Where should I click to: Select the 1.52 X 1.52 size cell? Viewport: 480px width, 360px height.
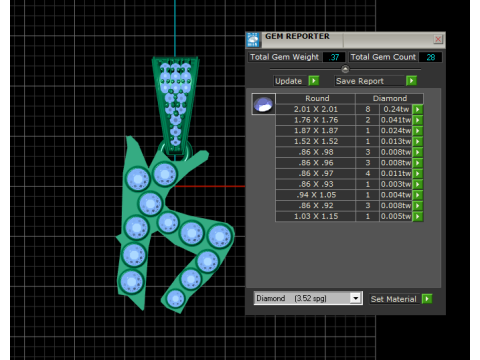click(x=316, y=141)
